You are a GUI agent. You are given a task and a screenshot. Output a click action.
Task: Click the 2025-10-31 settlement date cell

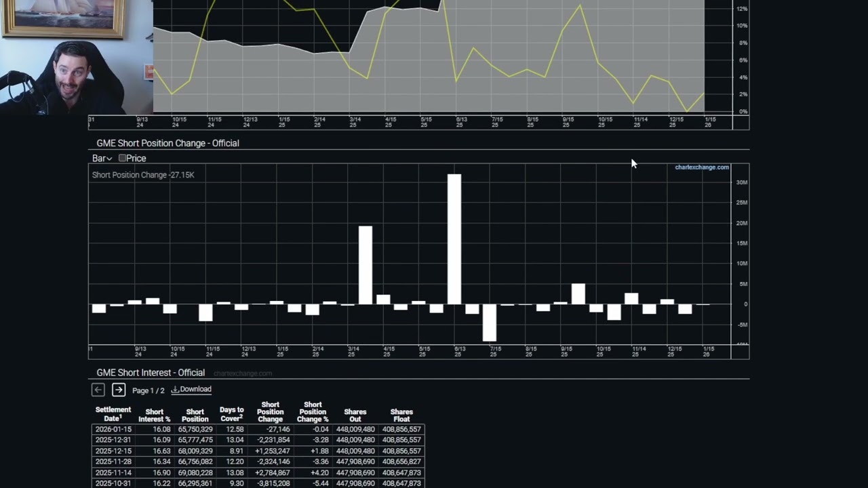click(113, 483)
